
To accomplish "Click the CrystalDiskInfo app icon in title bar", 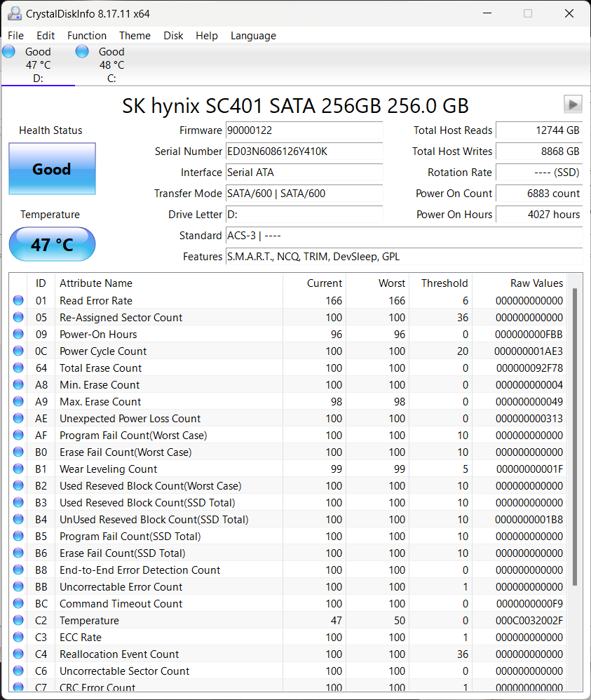I will (x=15, y=13).
